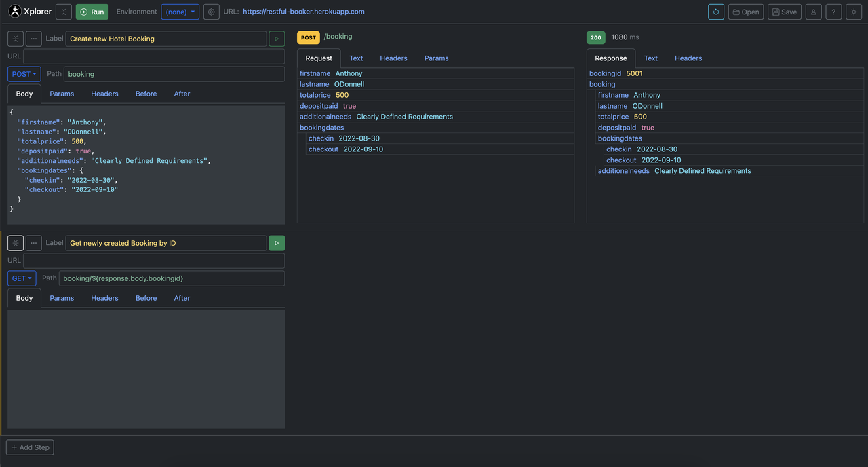The height and width of the screenshot is (467, 868).
Task: Select 'totalprice 500' row in request panel
Action: coord(436,95)
